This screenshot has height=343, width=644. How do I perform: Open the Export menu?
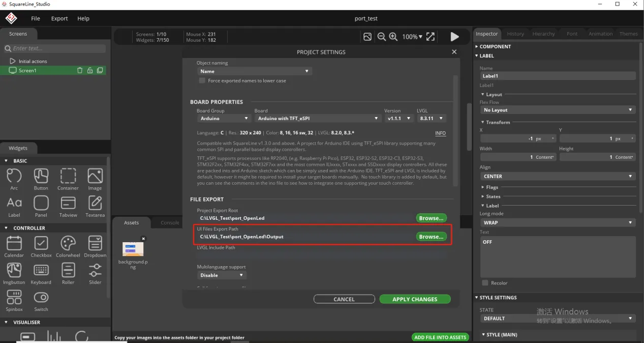59,18
